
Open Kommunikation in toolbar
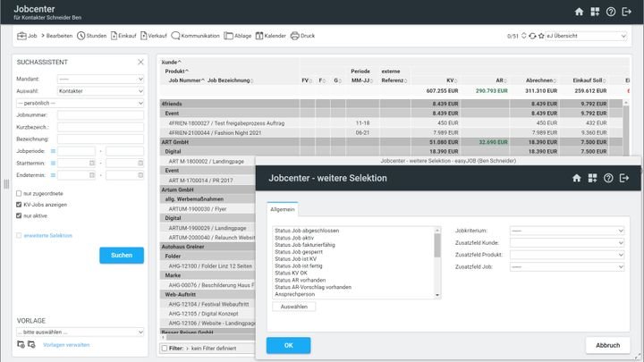pyautogui.click(x=196, y=36)
